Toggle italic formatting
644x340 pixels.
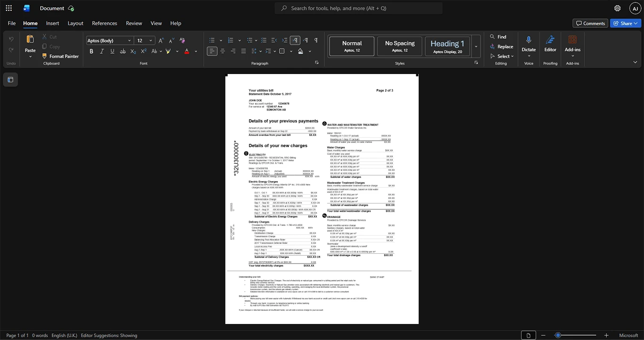pyautogui.click(x=102, y=51)
